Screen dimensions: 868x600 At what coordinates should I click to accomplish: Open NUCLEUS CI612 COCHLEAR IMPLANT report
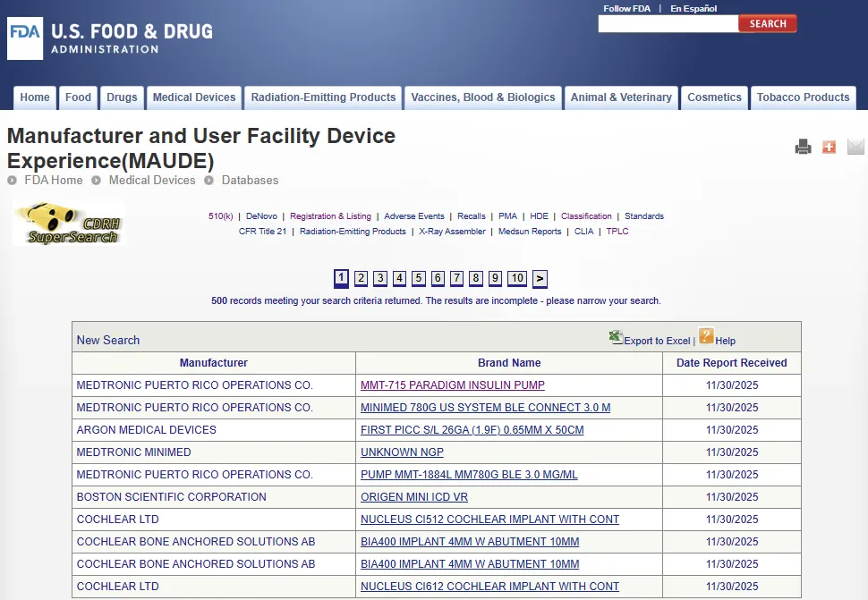click(489, 587)
